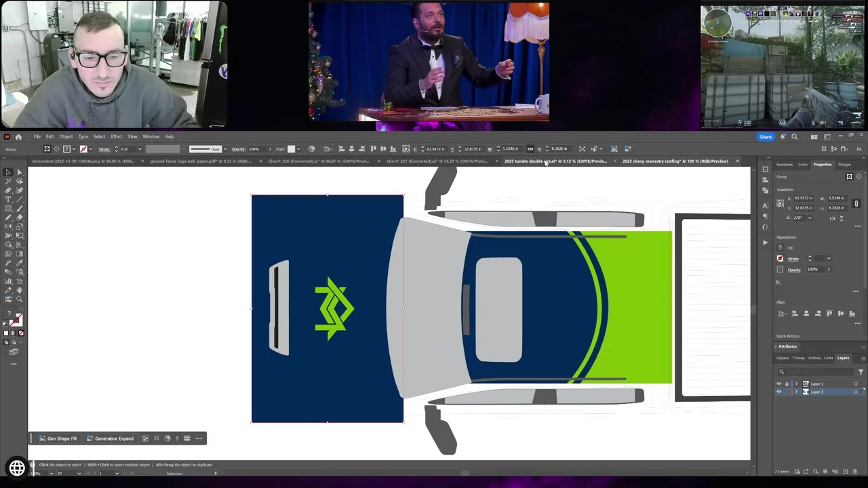Toggle visibility eye of Layer 2
Viewport: 868px width, 488px height.
pos(778,392)
